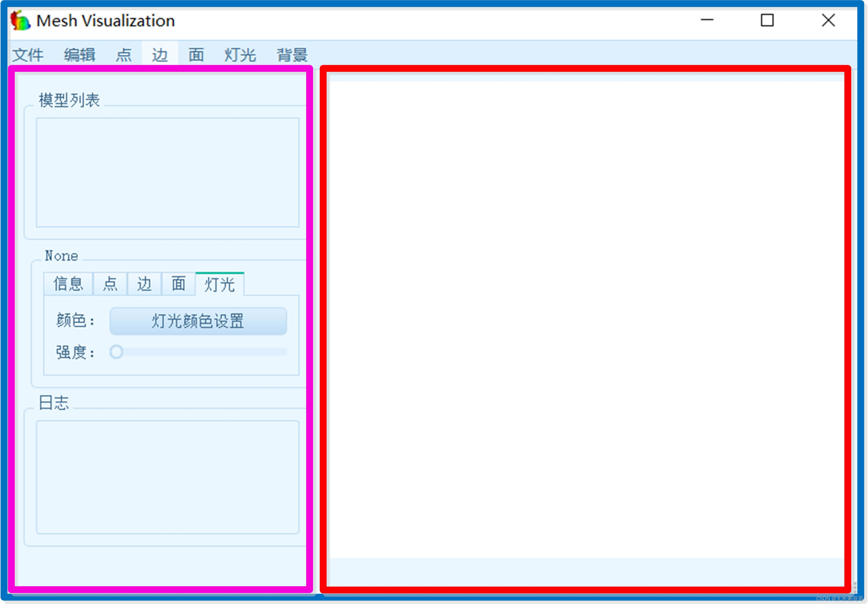This screenshot has width=868, height=604.
Task: Minimize the Mesh Visualization window
Action: pyautogui.click(x=707, y=20)
